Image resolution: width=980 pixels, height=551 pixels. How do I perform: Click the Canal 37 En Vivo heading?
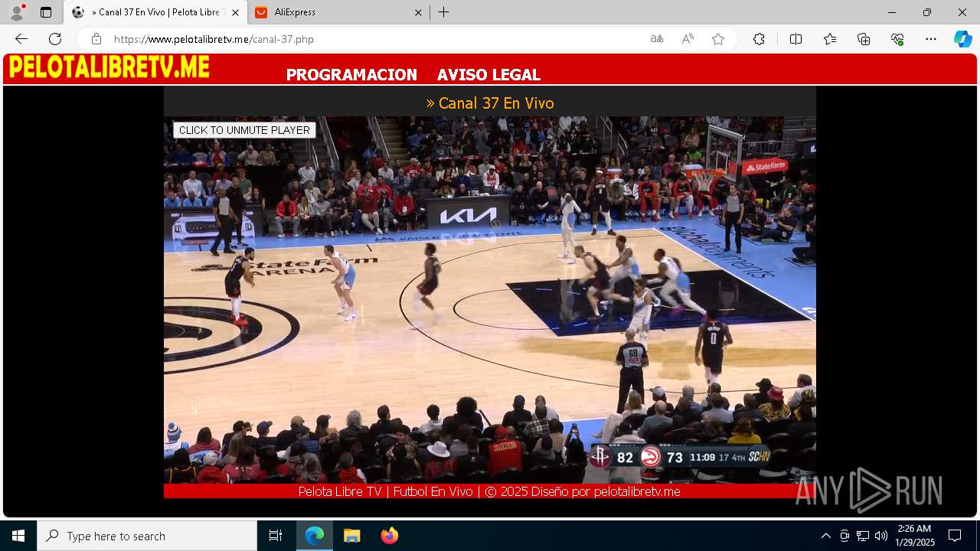tap(490, 103)
